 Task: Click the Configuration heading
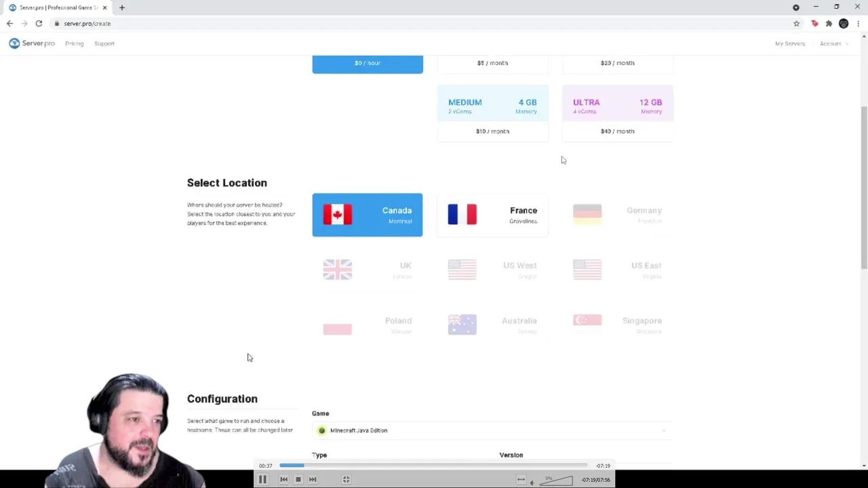pyautogui.click(x=222, y=399)
